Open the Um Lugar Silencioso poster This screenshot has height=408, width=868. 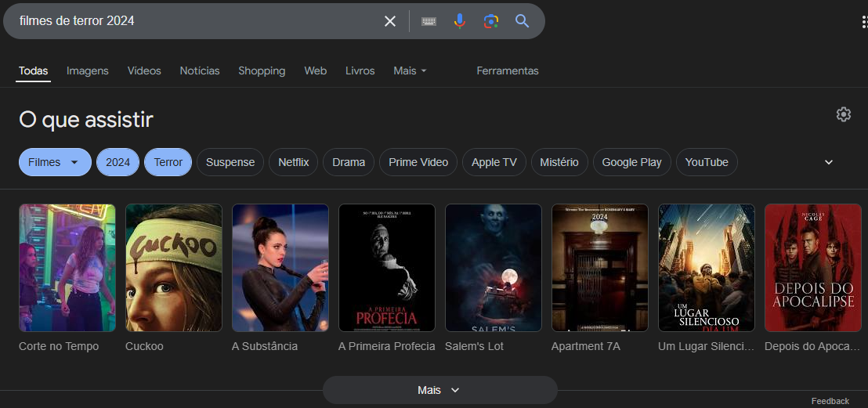click(x=707, y=268)
